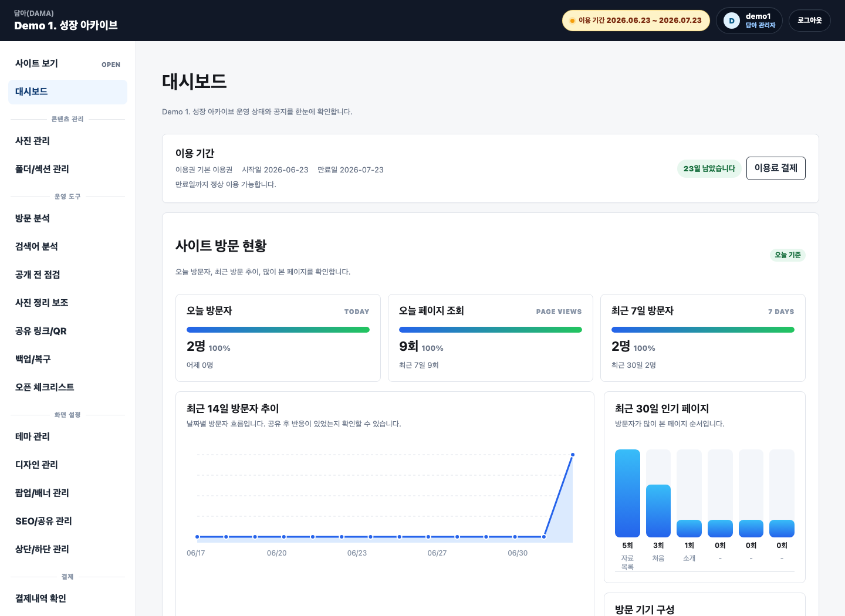Image resolution: width=845 pixels, height=616 pixels.
Task: Click the 오늘 기준 badge
Action: [x=787, y=255]
